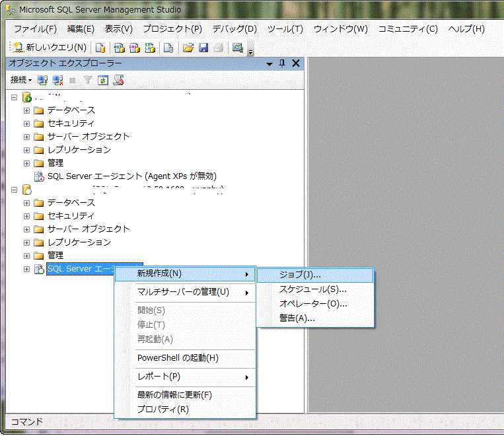Viewport: 504px width, 436px height.
Task: Open the ツール(T) menu
Action: point(285,29)
